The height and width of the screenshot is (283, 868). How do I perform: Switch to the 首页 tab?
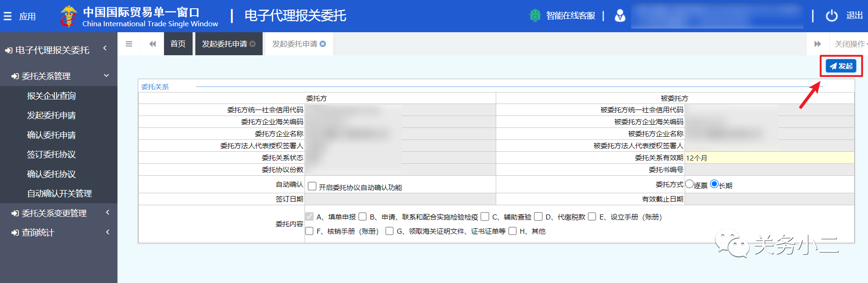(x=178, y=44)
